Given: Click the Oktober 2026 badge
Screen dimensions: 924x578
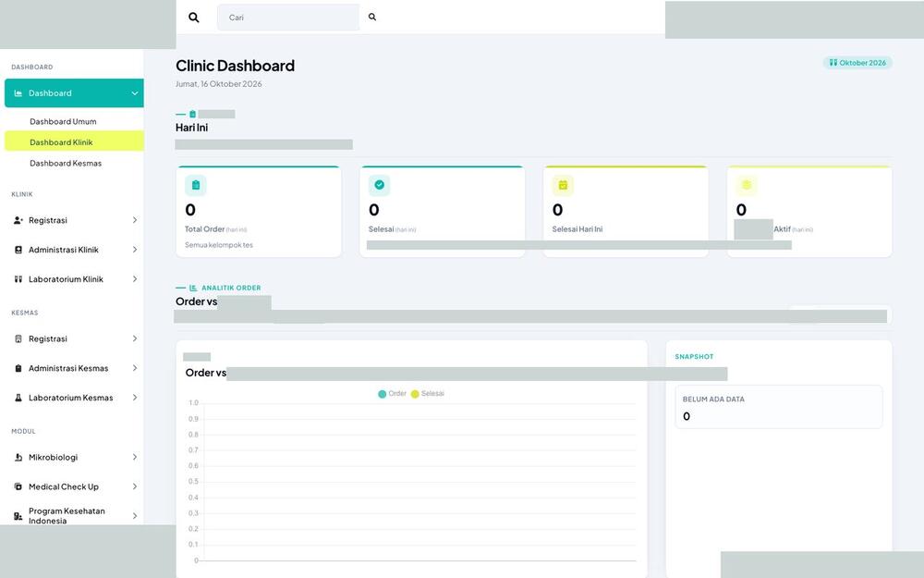Looking at the screenshot, I should [x=857, y=63].
